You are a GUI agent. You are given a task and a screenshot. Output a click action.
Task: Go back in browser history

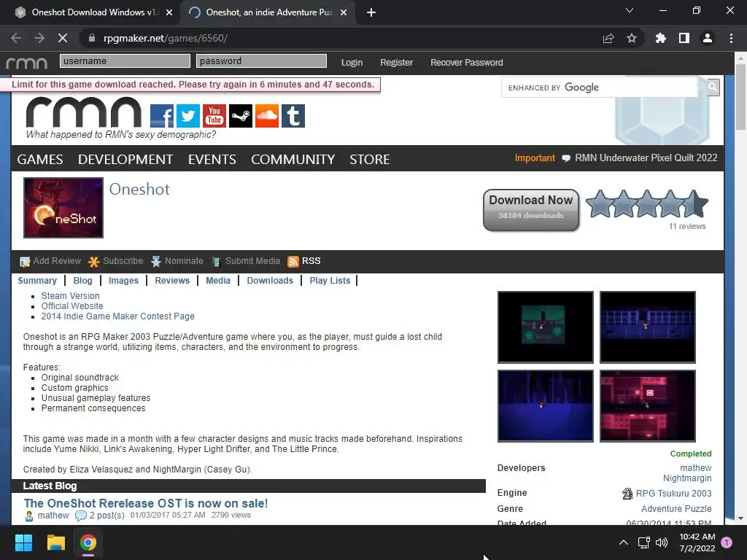coord(16,38)
